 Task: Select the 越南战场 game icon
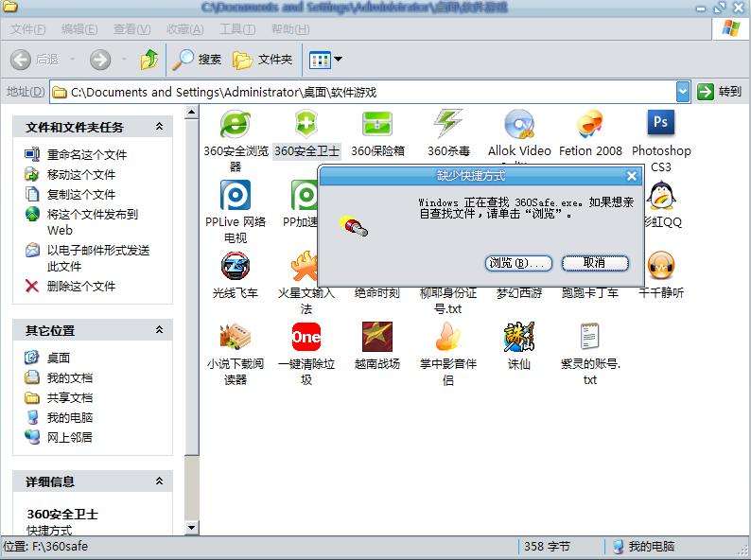tap(377, 337)
